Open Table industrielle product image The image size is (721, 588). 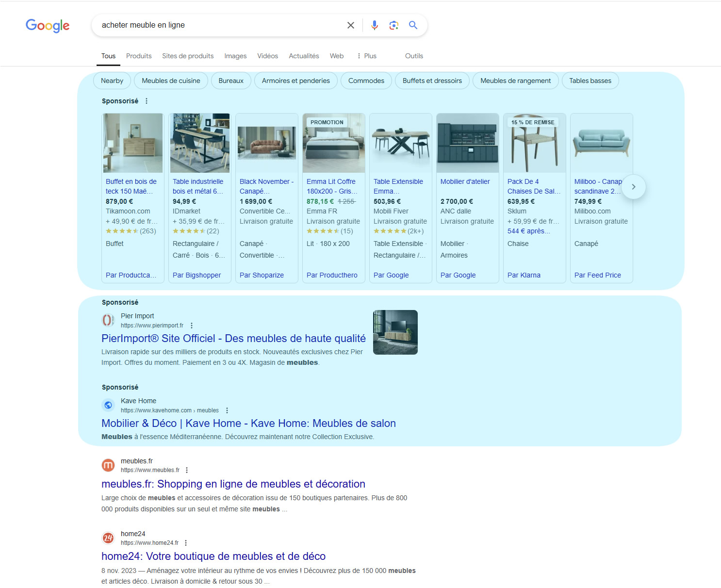(x=200, y=143)
